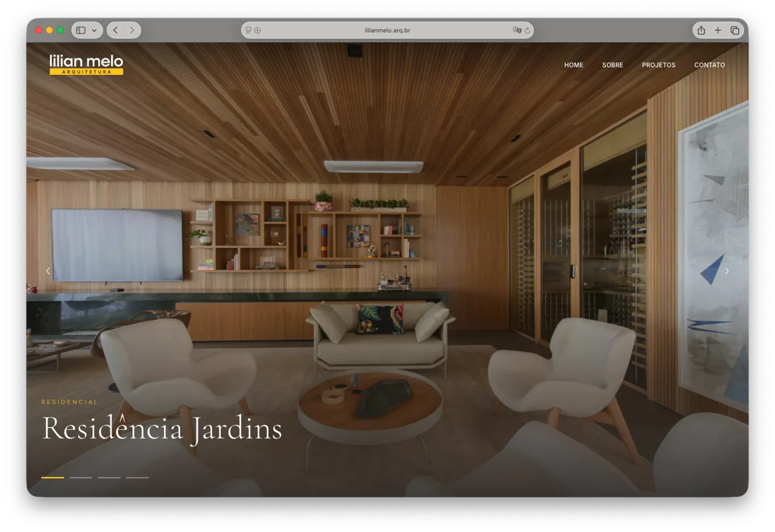
Task: Click the translate icon in the address bar
Action: [517, 30]
